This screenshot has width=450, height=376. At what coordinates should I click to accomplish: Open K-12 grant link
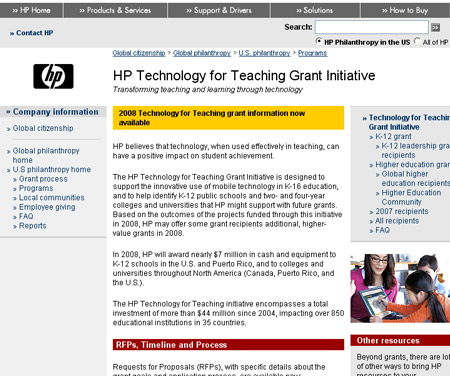(x=393, y=136)
